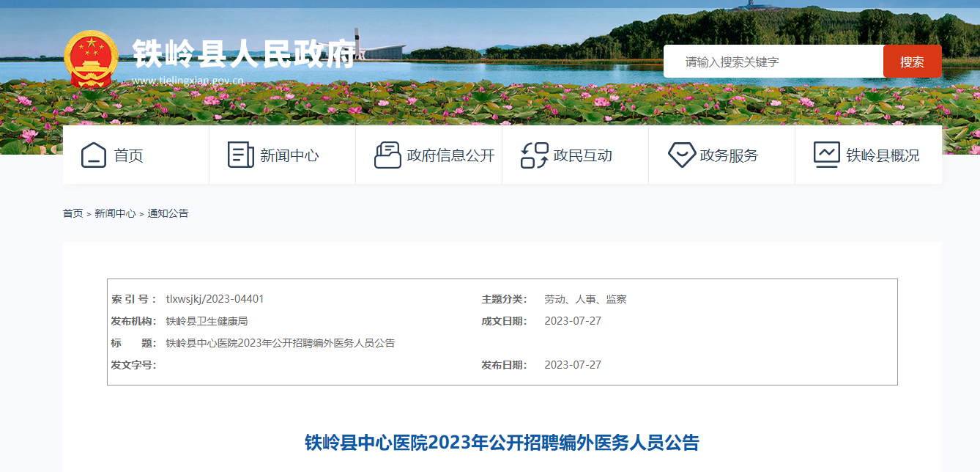
Task: Click 通知公告 in the breadcrumb trail
Action: 168,213
